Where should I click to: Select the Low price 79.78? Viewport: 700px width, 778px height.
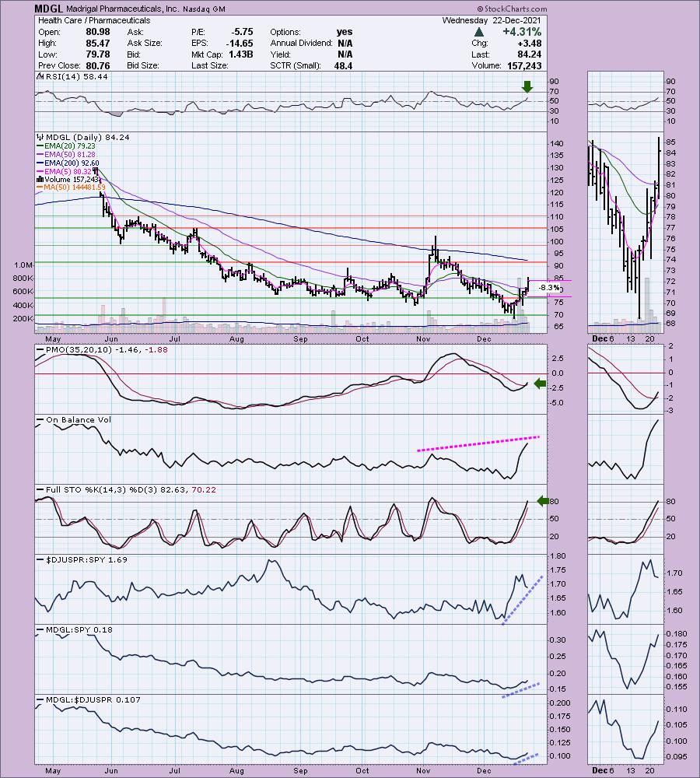pos(98,54)
